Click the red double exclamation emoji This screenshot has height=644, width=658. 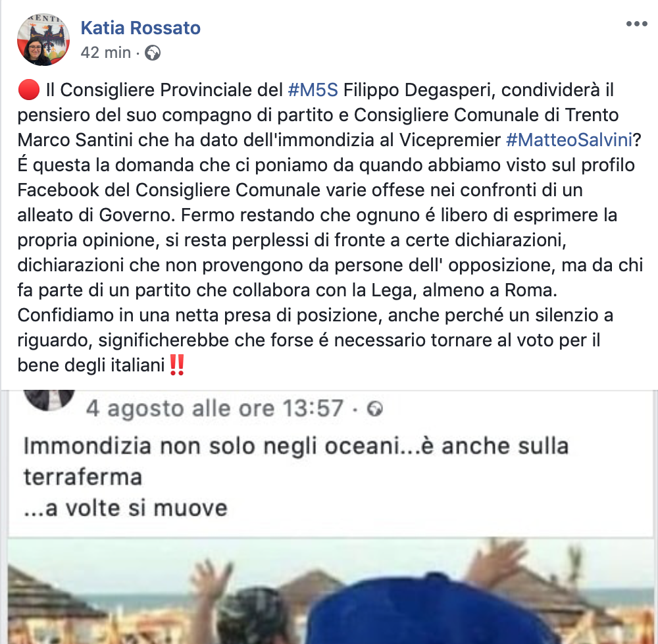(176, 365)
